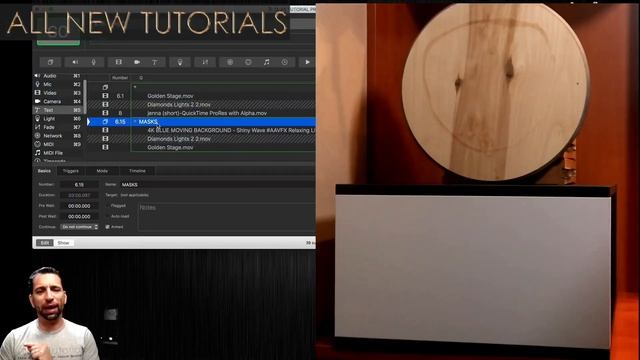Viewport: 640px width, 360px height.
Task: Click the group icon of the MASKS cue
Action: click(105, 122)
